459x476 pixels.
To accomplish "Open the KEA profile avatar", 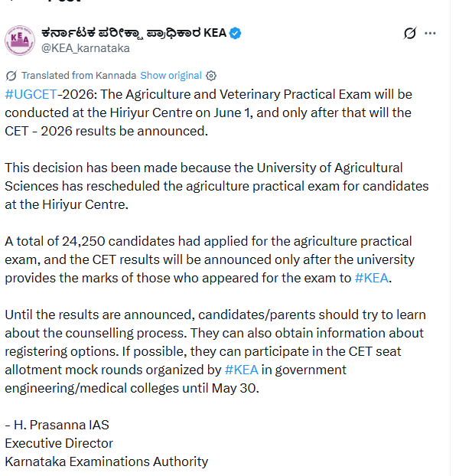I will (x=20, y=41).
